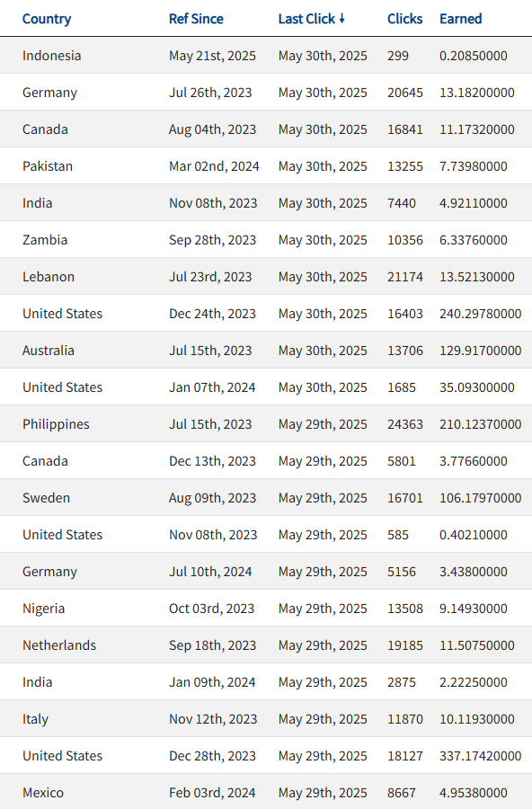Click the Mexico row at the bottom

266,792
